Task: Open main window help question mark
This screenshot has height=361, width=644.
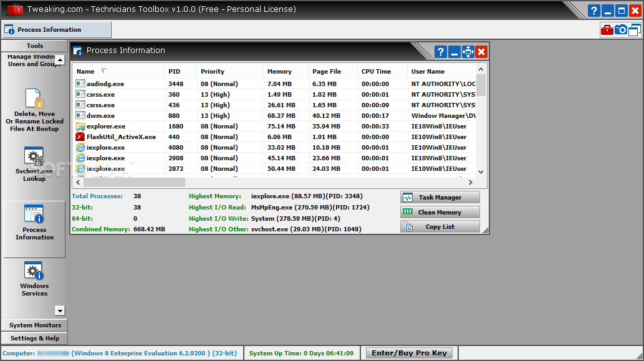Action: tap(594, 11)
